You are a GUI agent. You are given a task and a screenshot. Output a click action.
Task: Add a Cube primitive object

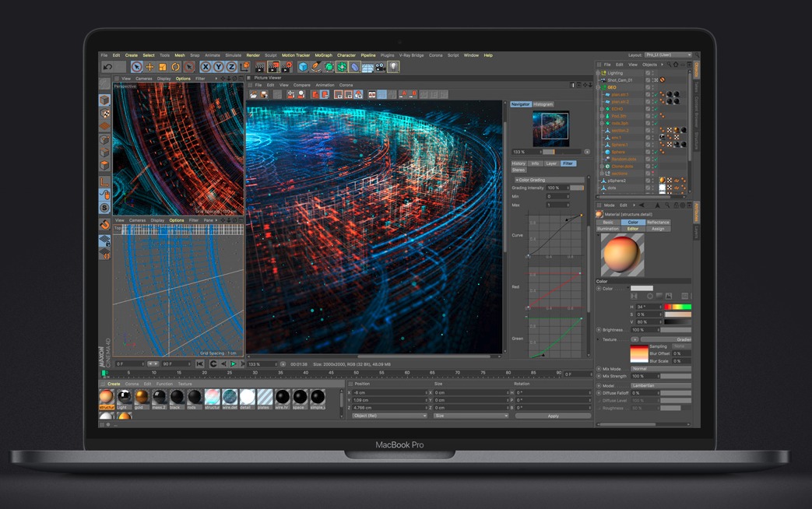303,67
